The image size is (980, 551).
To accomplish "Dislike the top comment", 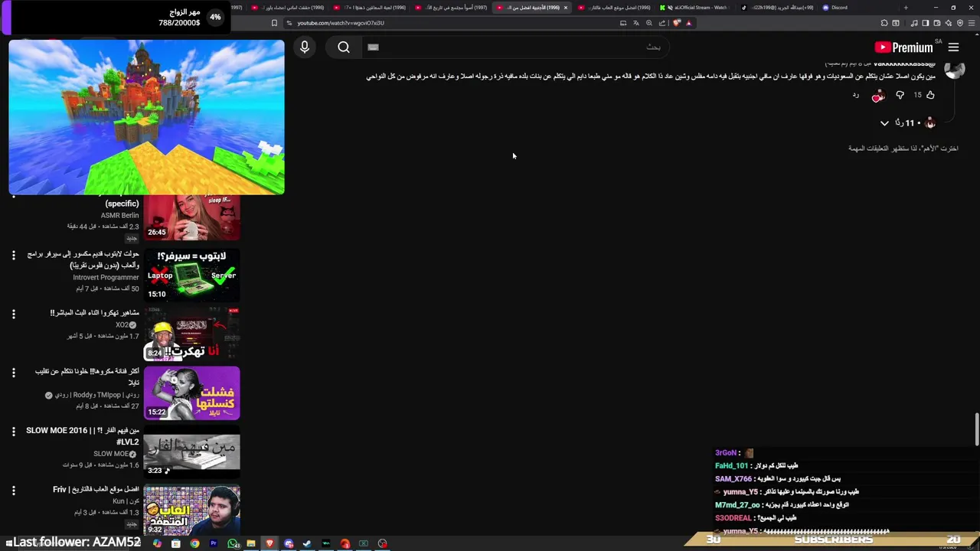I will pyautogui.click(x=900, y=95).
